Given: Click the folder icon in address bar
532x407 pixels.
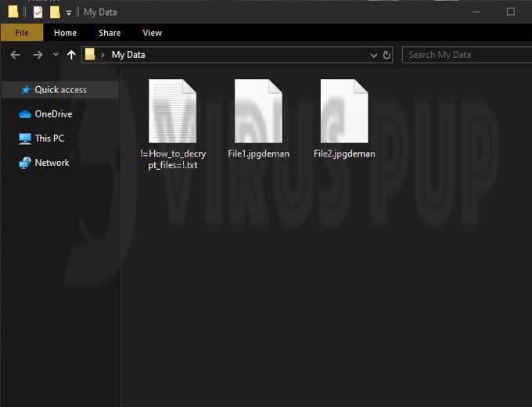Looking at the screenshot, I should click(x=90, y=54).
